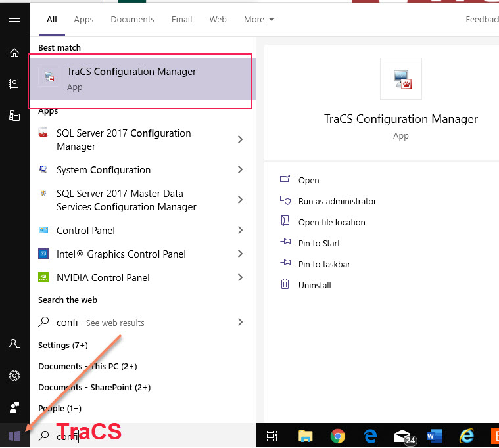Expand the hamburger menu at top left
The image size is (499, 448).
tap(14, 21)
